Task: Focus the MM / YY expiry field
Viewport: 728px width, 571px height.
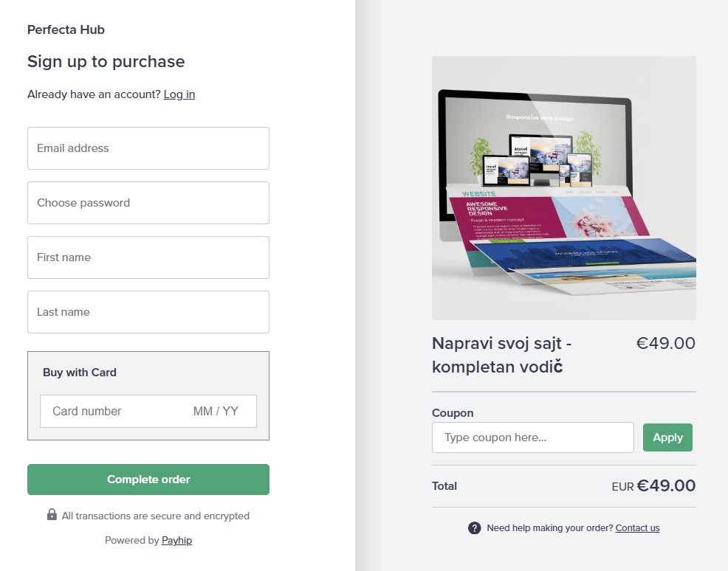Action: point(216,412)
